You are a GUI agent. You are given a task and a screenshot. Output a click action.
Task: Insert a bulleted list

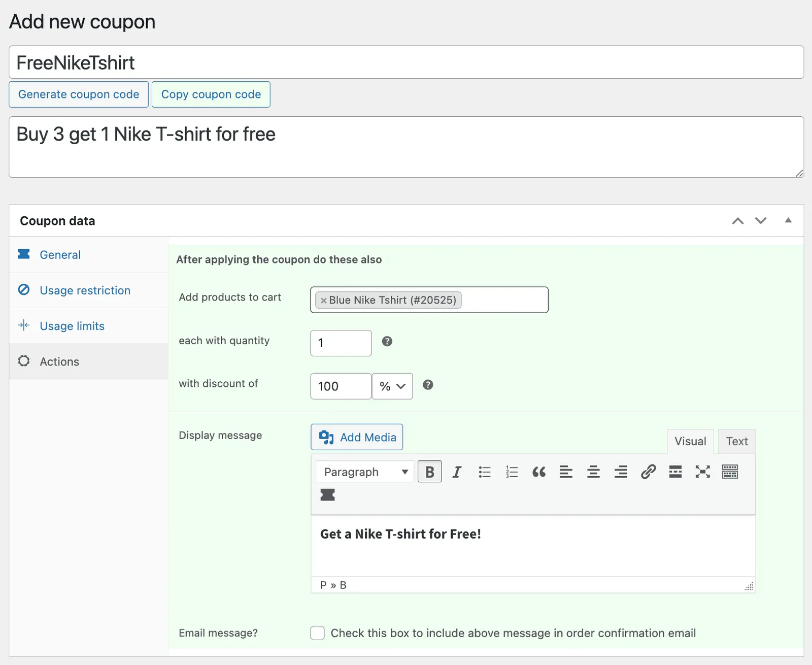[x=484, y=472]
